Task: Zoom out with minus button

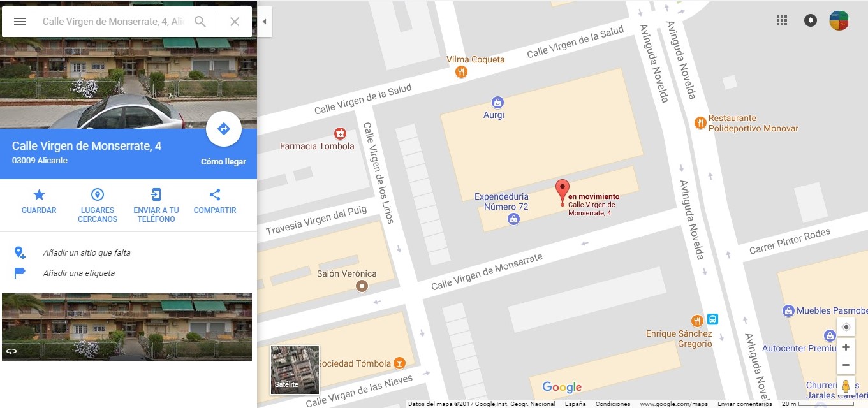Action: point(846,365)
